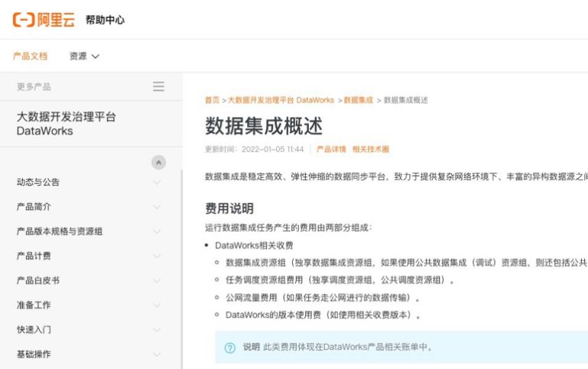Select 产品简介 in the sidebar
Image resolution: width=588 pixels, height=369 pixels.
click(x=34, y=207)
